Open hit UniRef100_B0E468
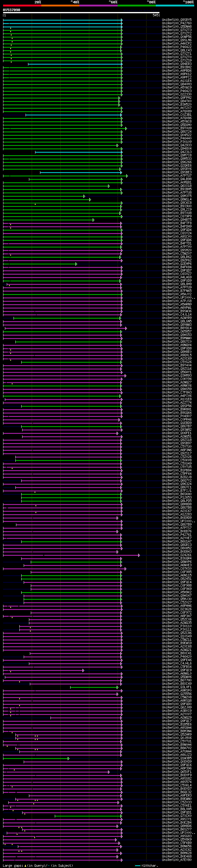 coord(177,857)
